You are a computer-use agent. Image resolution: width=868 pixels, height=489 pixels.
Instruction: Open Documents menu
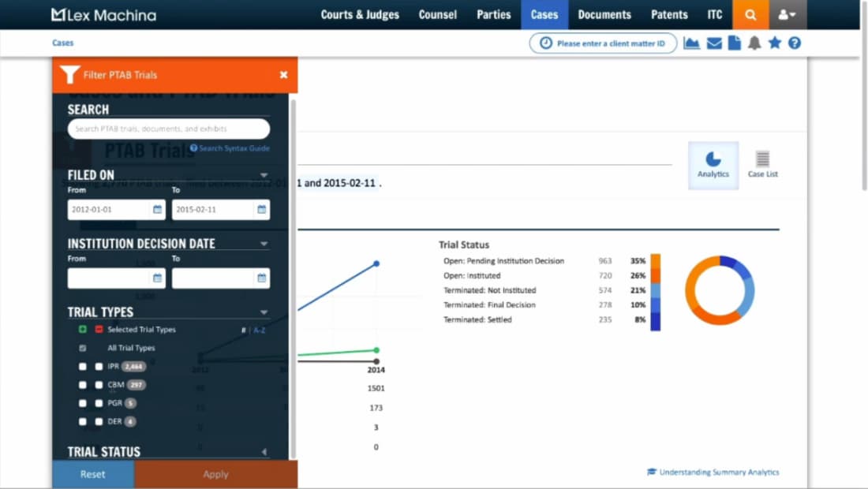(604, 15)
